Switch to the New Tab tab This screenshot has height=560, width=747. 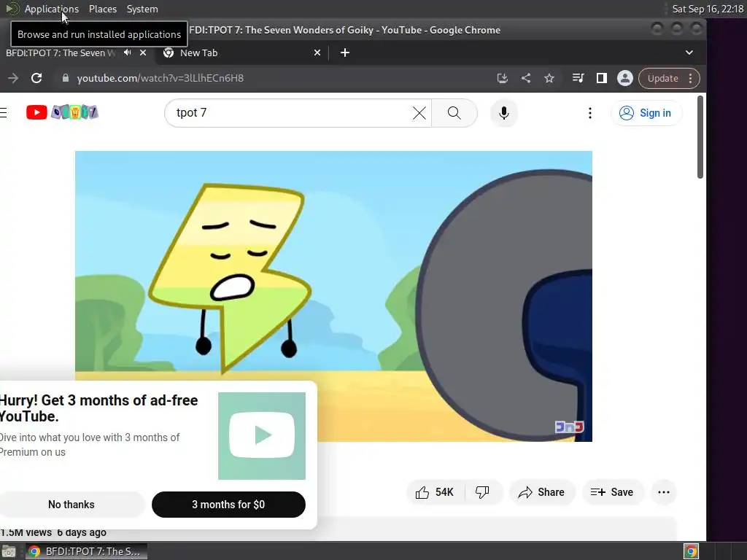point(239,52)
